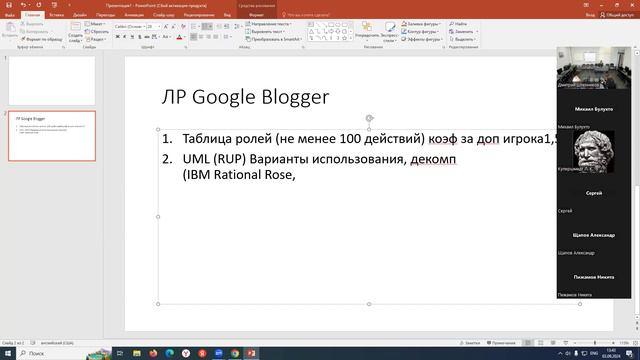The image size is (640, 360).
Task: Click Сбросить to reset the slide
Action: pyautogui.click(x=97, y=31)
